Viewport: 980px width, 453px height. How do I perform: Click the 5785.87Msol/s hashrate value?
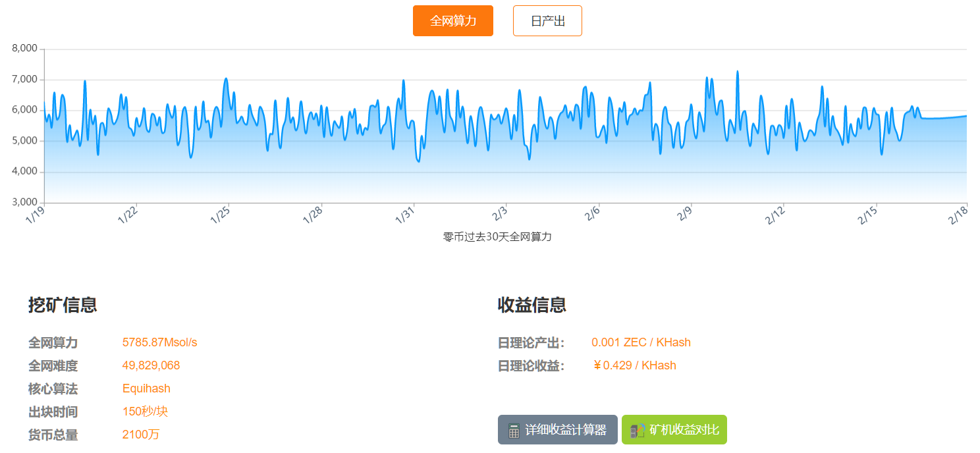click(159, 342)
